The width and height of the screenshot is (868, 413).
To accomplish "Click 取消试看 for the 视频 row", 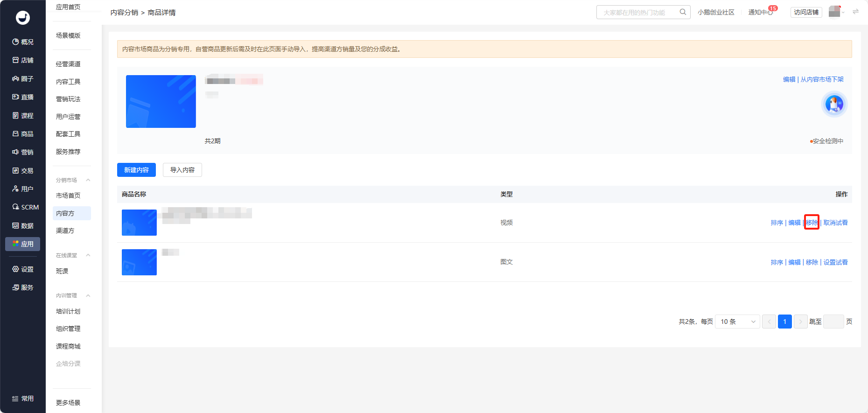I will (835, 223).
